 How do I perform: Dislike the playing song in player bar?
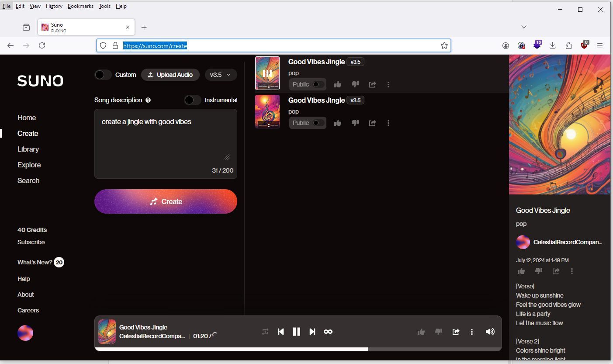click(x=439, y=332)
